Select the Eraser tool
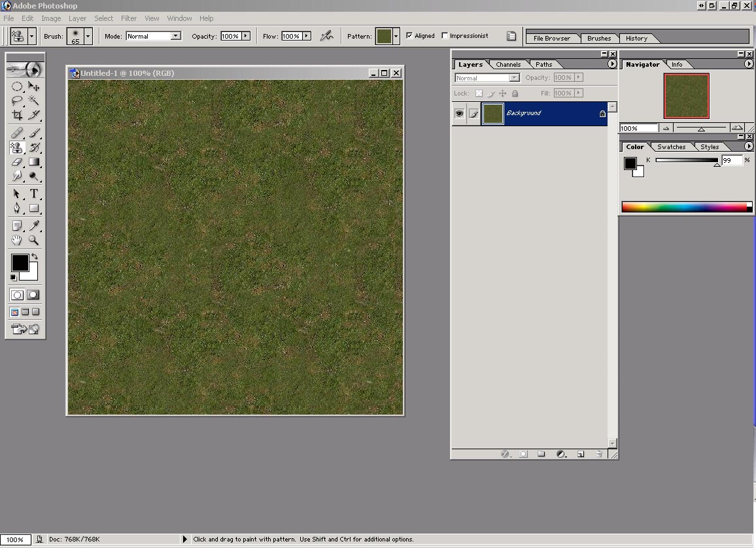 click(x=17, y=162)
